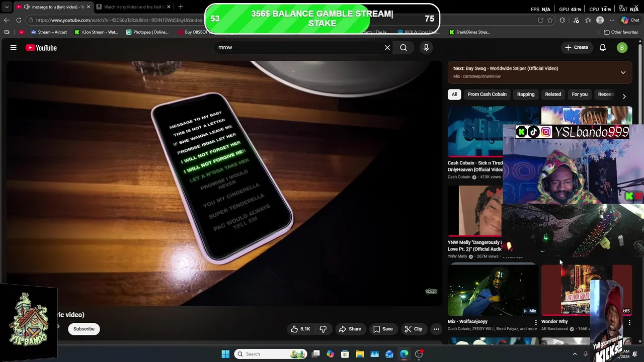Open Task View on the taskbar
Screen dimensions: 644x362
pos(315,354)
